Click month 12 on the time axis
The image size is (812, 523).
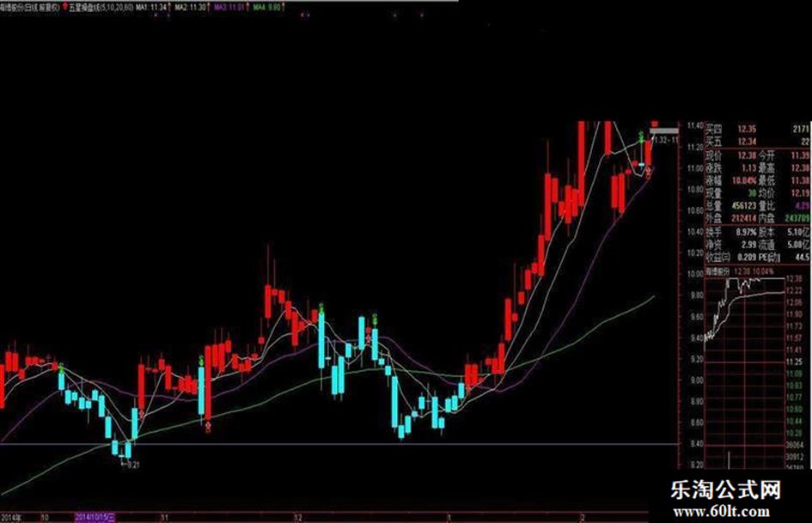coord(297,517)
